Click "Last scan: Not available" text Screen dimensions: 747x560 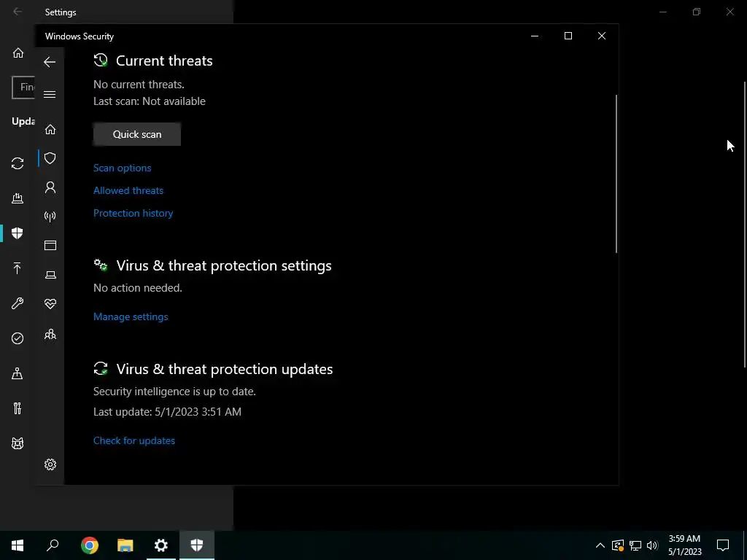(x=150, y=101)
